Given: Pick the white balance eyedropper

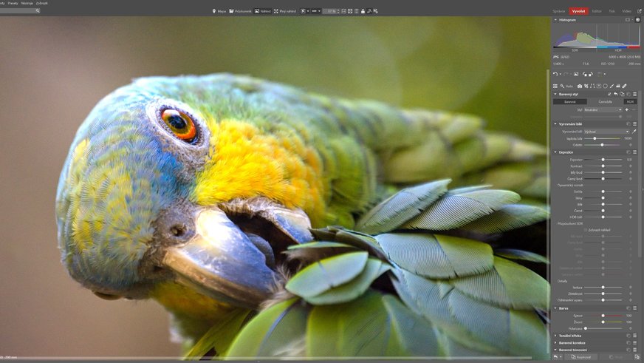Looking at the screenshot, I should (634, 132).
